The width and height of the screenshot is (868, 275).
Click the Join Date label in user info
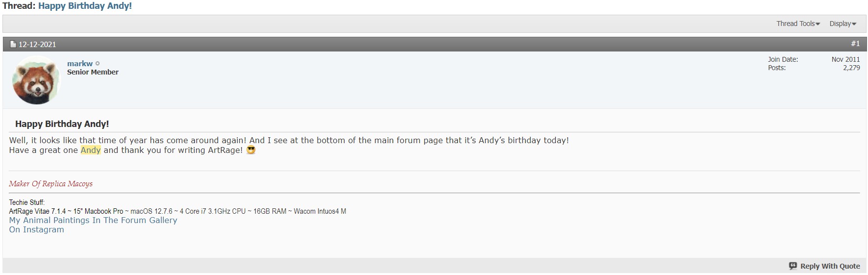click(783, 59)
